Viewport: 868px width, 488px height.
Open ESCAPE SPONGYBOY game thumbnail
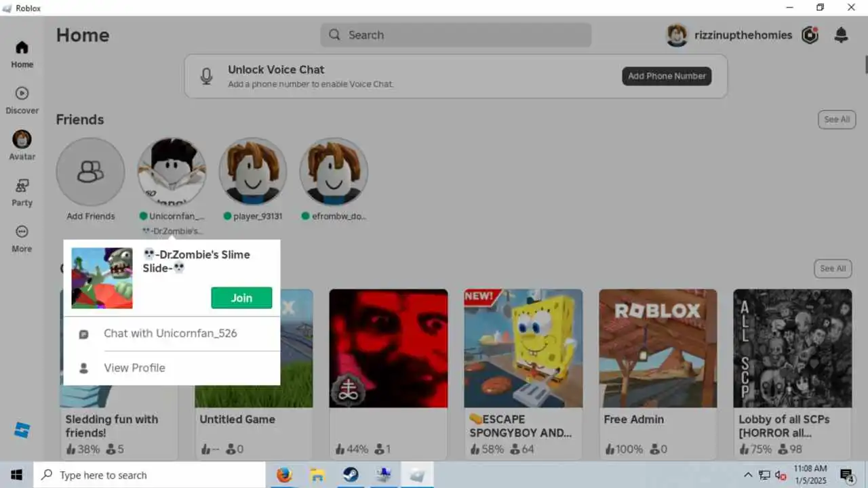pos(524,348)
